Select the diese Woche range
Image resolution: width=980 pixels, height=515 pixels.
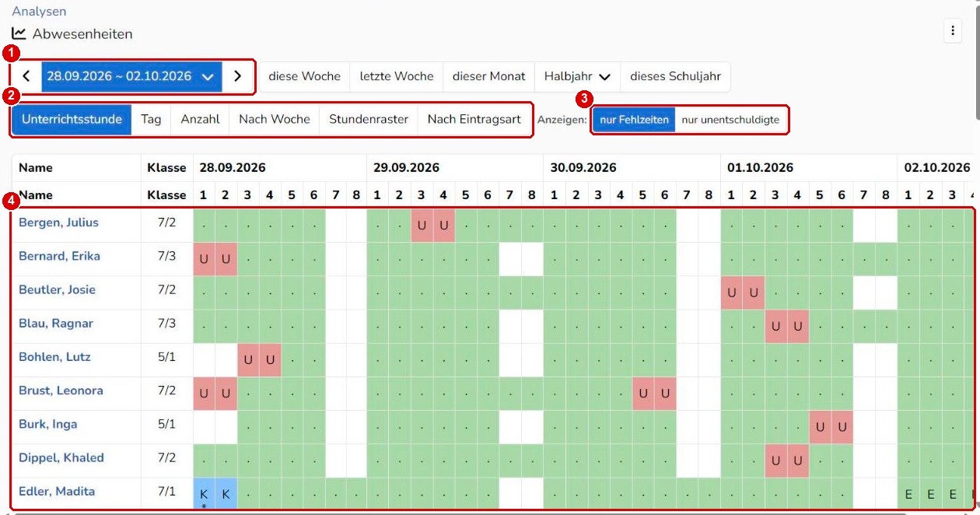(304, 76)
